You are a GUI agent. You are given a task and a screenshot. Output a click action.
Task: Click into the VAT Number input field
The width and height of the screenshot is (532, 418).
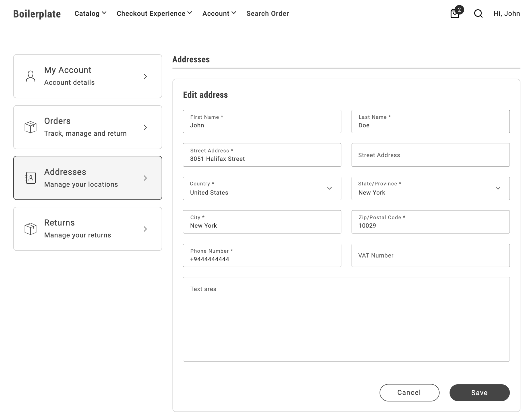(x=431, y=255)
